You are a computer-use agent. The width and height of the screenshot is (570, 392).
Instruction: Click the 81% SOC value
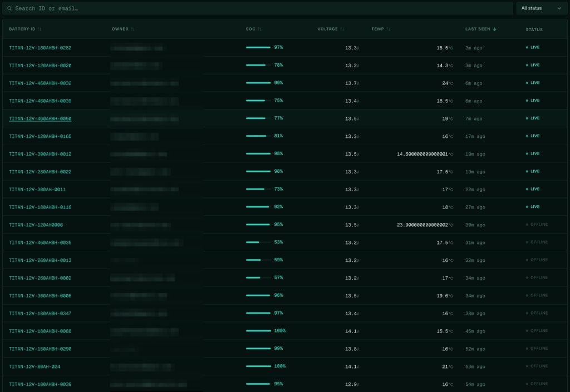(x=278, y=136)
